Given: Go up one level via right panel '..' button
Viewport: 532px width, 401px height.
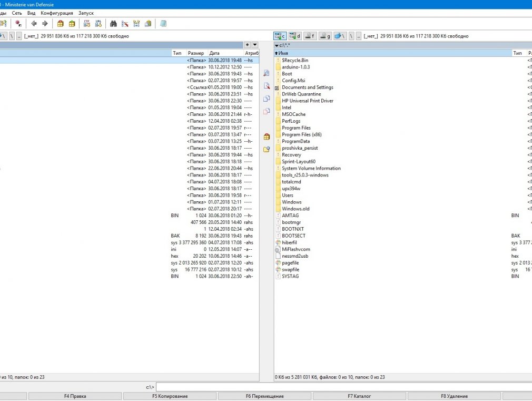Looking at the screenshot, I should [358, 36].
